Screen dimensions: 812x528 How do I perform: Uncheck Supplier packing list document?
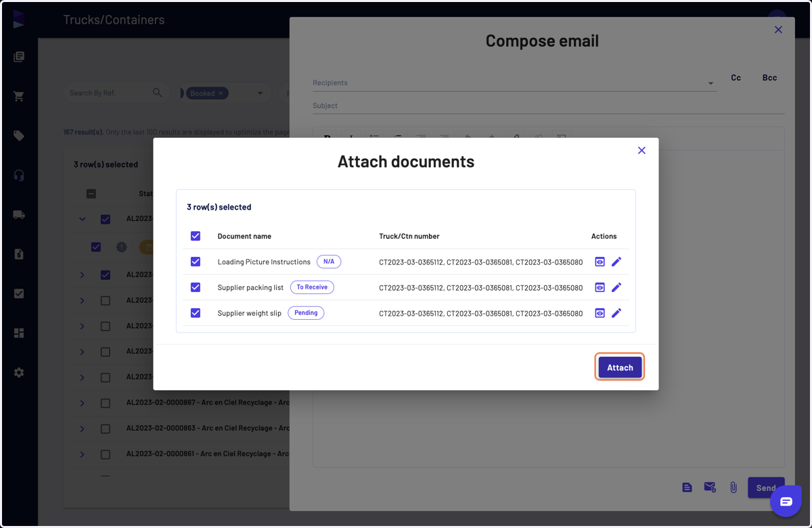click(196, 287)
